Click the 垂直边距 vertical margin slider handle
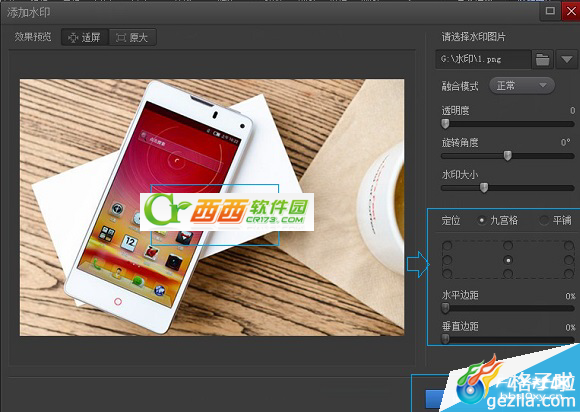The image size is (580, 412). (x=445, y=339)
